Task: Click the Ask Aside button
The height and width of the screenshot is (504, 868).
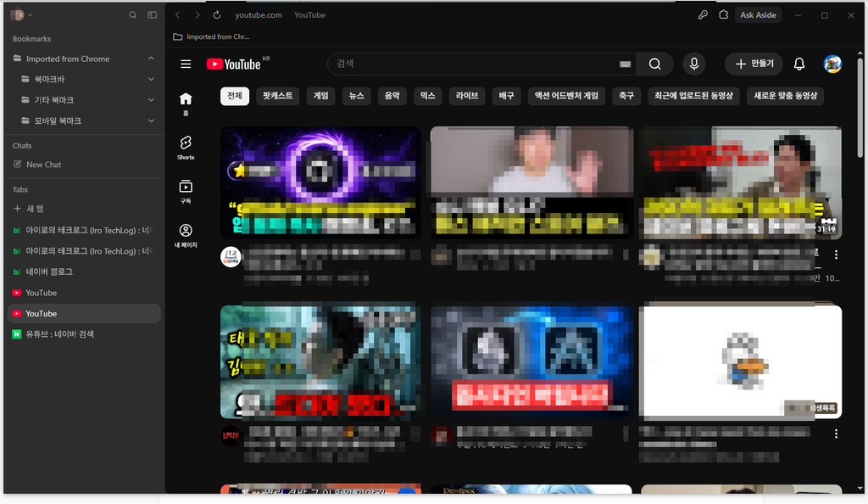Action: coord(758,15)
